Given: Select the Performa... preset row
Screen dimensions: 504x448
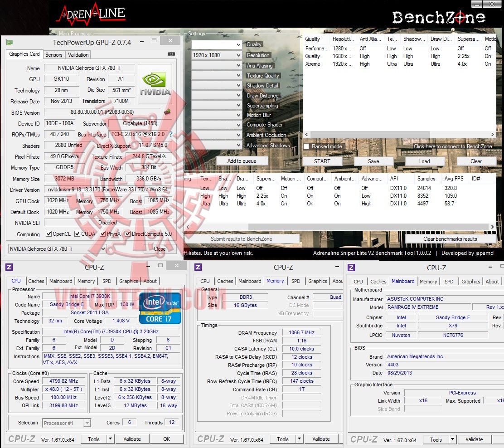Looking at the screenshot, I should click(400, 49).
